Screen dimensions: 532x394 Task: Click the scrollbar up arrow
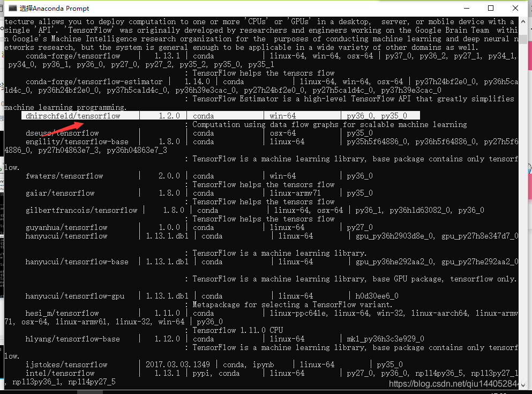[523, 22]
